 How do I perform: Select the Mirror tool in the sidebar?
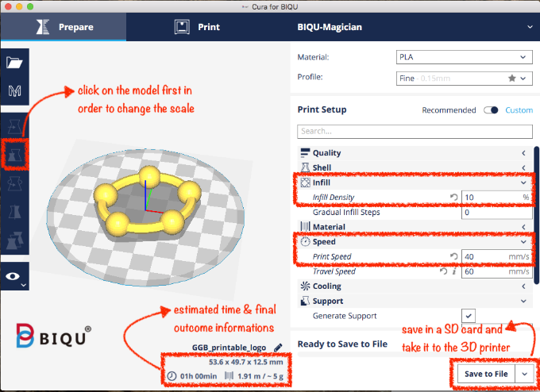tap(14, 212)
